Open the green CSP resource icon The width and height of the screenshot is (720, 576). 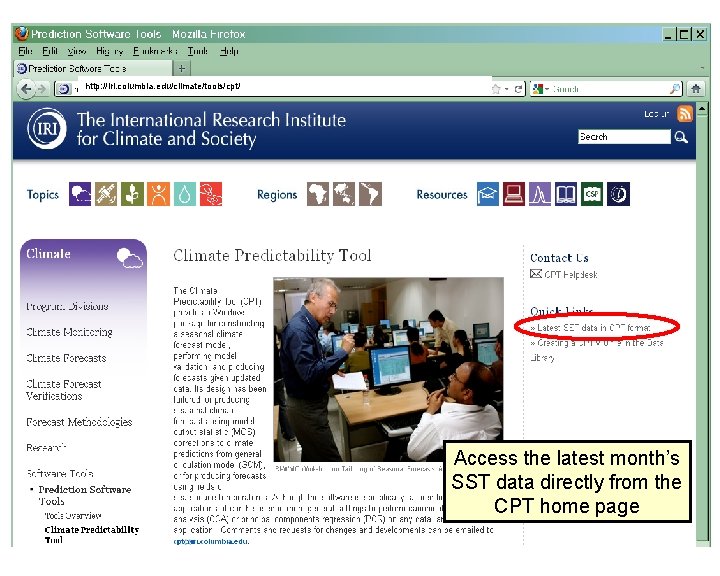pyautogui.click(x=592, y=194)
